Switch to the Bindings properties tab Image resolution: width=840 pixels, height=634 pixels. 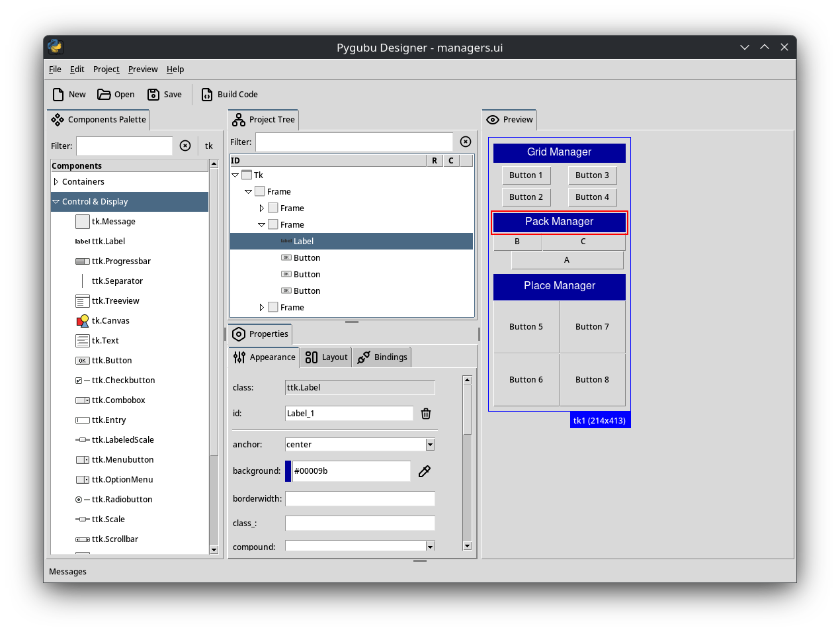[382, 357]
